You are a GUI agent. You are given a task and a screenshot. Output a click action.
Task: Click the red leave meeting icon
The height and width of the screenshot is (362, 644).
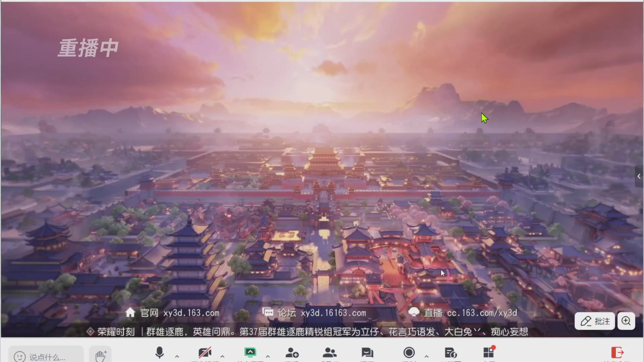click(x=618, y=353)
